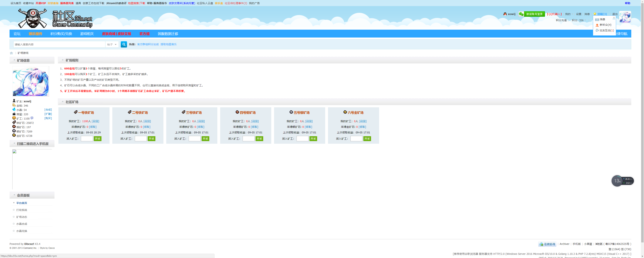Click the home icon in breadcrumb

[11, 53]
